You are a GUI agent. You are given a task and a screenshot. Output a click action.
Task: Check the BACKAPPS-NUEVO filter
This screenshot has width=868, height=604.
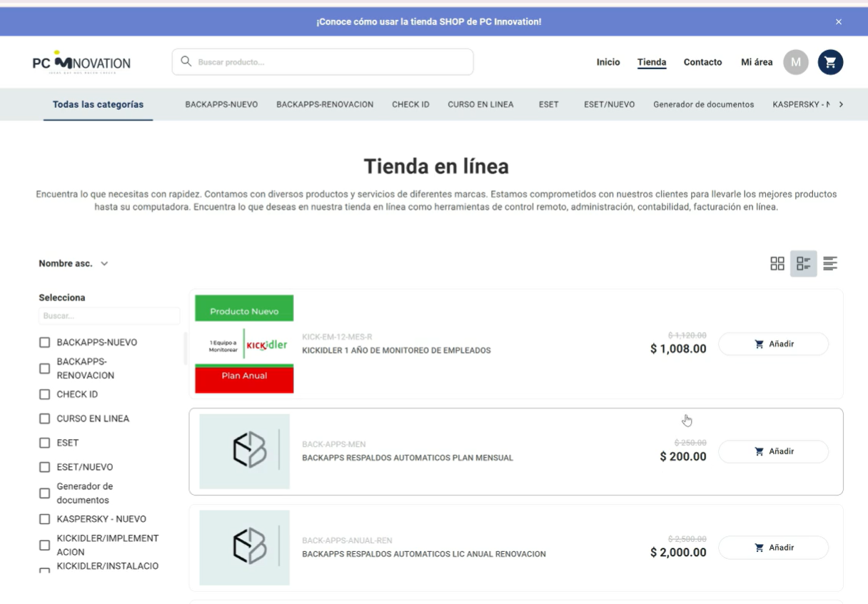point(44,343)
